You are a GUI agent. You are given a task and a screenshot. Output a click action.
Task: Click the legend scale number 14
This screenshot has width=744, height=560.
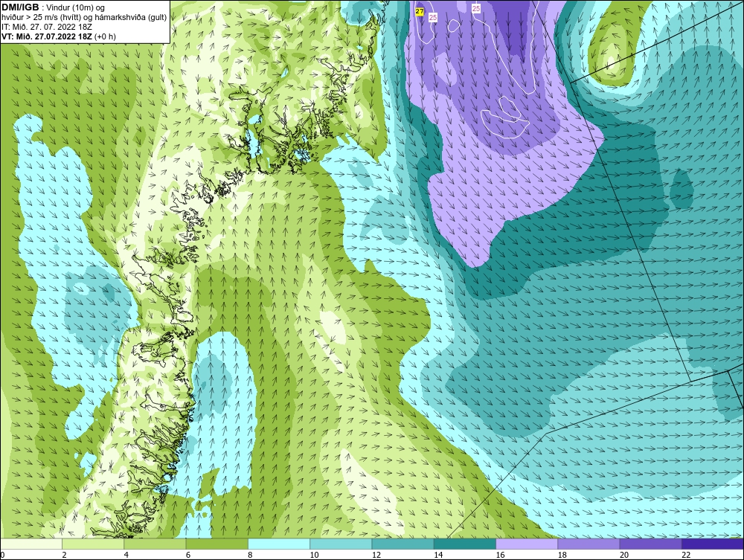(438, 556)
